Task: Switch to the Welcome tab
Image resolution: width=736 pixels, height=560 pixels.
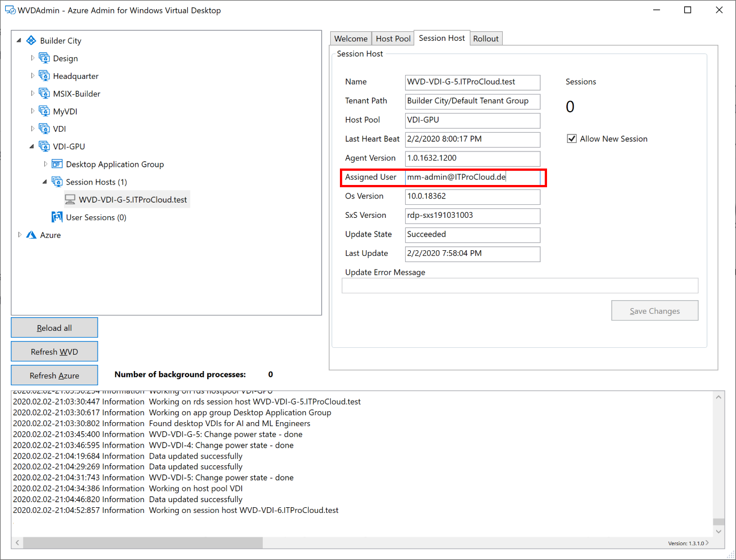Action: point(351,39)
